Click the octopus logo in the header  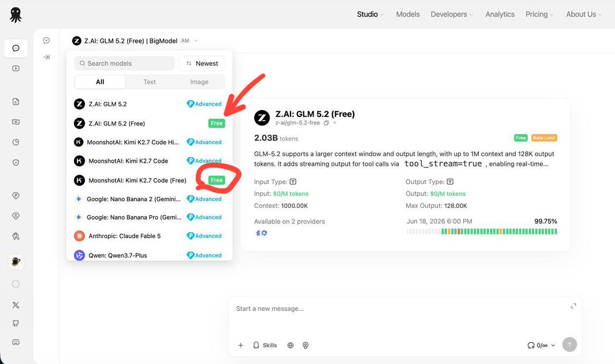(16, 14)
